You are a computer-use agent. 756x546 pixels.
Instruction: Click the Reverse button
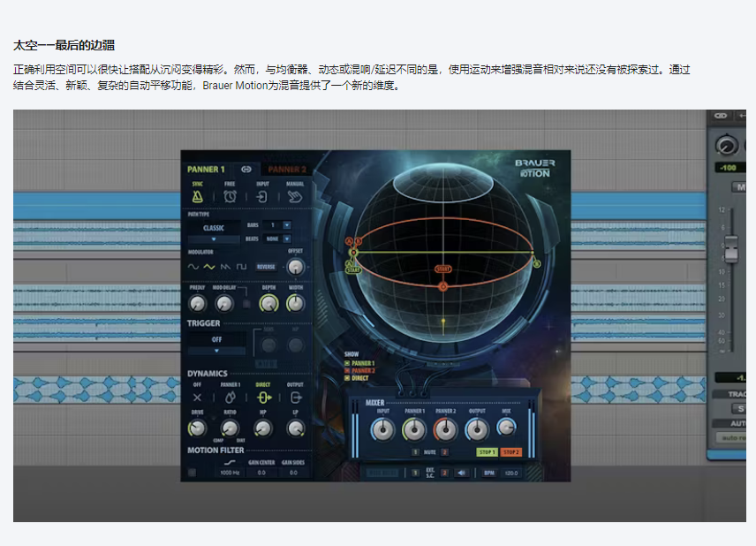coord(266,267)
